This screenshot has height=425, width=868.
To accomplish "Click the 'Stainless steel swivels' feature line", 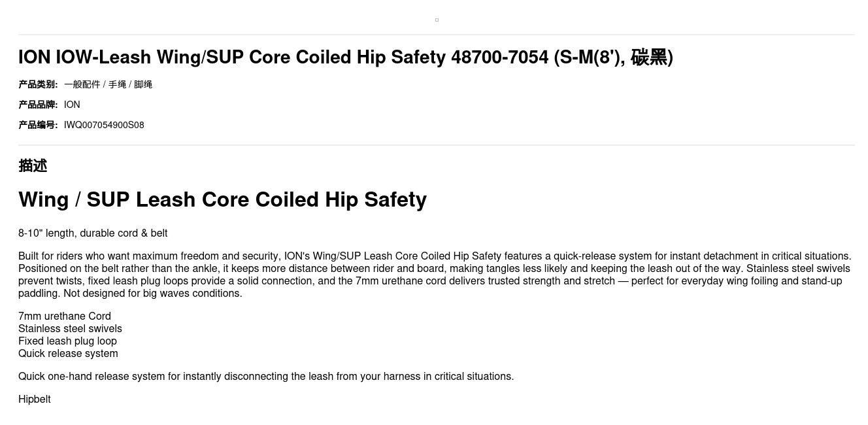I will [x=70, y=329].
